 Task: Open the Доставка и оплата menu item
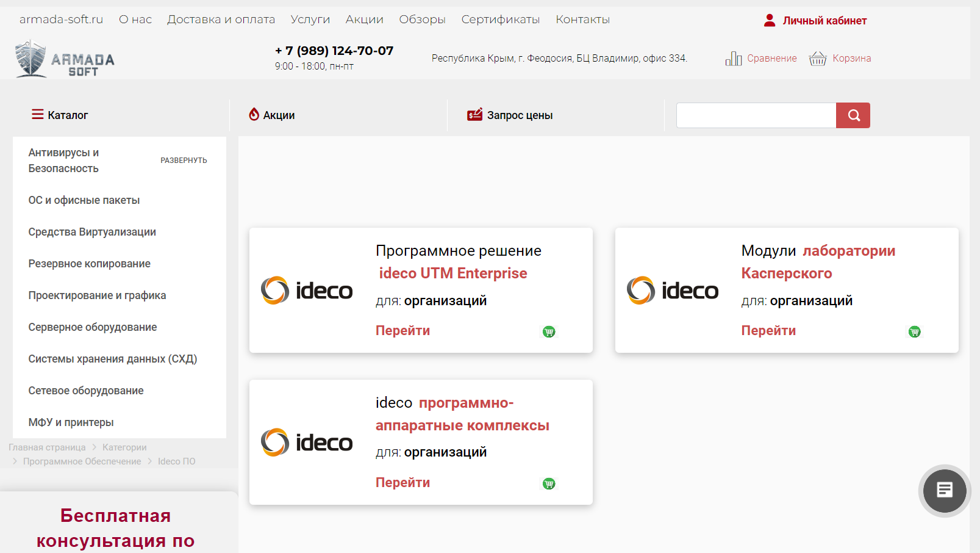tap(221, 20)
